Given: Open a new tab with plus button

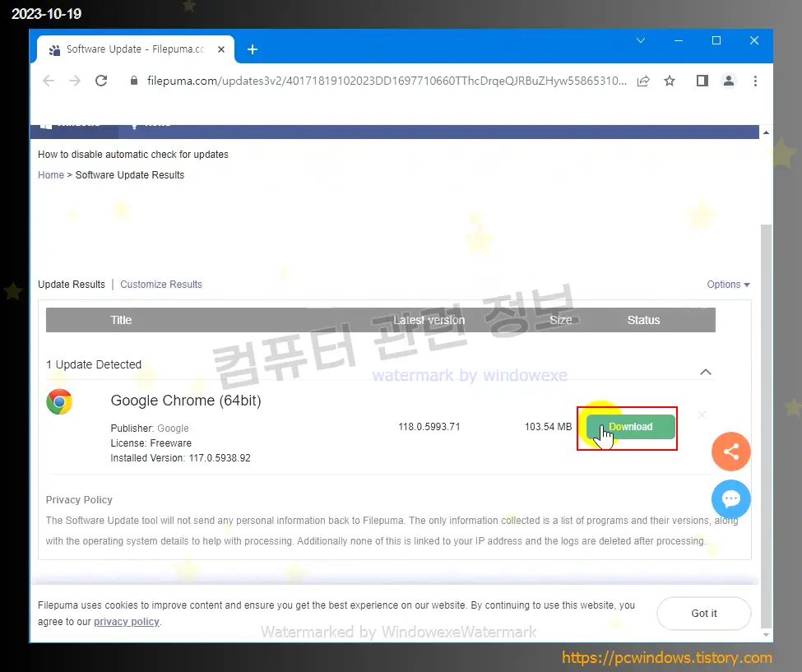Looking at the screenshot, I should coord(253,49).
